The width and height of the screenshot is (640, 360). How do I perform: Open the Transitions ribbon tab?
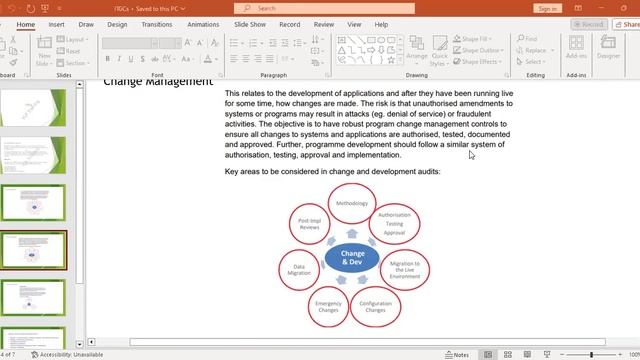click(x=157, y=24)
